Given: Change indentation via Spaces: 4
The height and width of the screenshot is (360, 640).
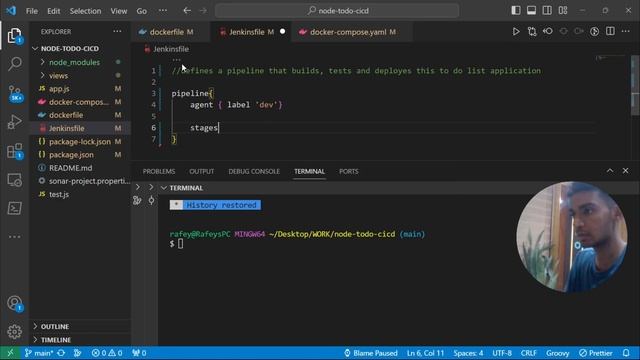Looking at the screenshot, I should (x=468, y=353).
